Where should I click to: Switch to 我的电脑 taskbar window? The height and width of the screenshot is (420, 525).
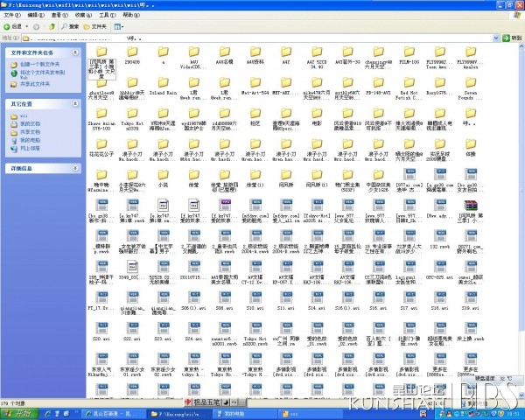tap(244, 414)
